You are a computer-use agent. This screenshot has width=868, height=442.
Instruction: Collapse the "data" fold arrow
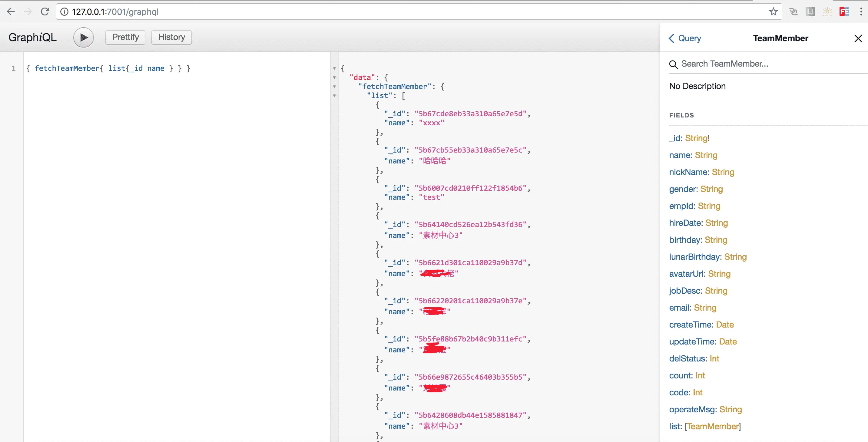coord(334,78)
